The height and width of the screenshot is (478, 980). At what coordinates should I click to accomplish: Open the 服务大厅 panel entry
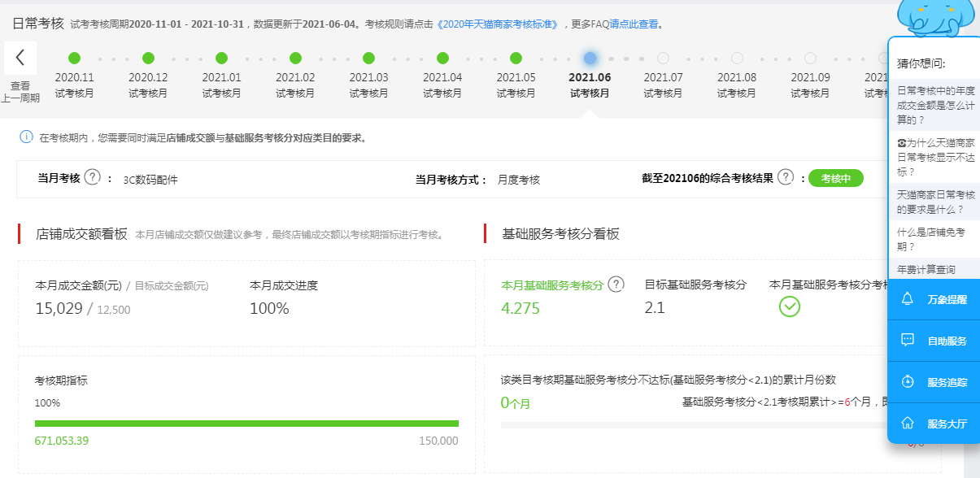coord(934,424)
